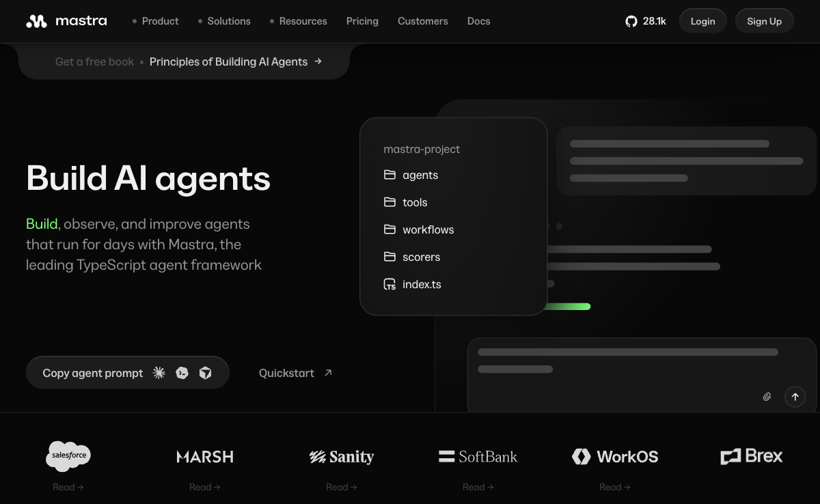The width and height of the screenshot is (820, 504).
Task: Click the cube icon in agent prompt button
Action: coord(205,373)
